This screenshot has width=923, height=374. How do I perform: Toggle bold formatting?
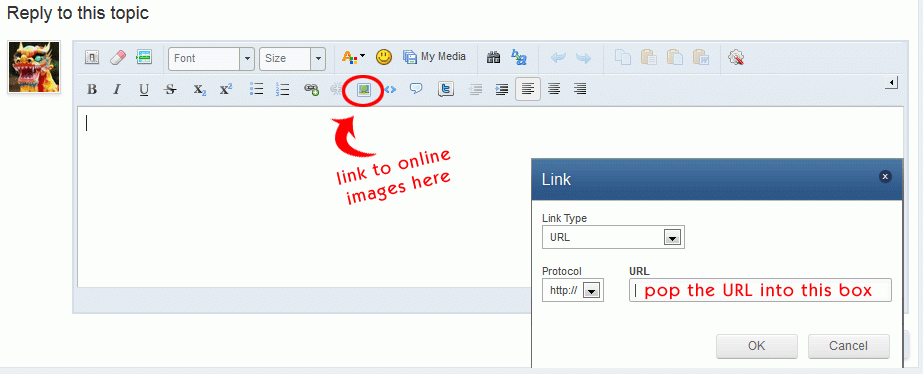click(x=92, y=90)
